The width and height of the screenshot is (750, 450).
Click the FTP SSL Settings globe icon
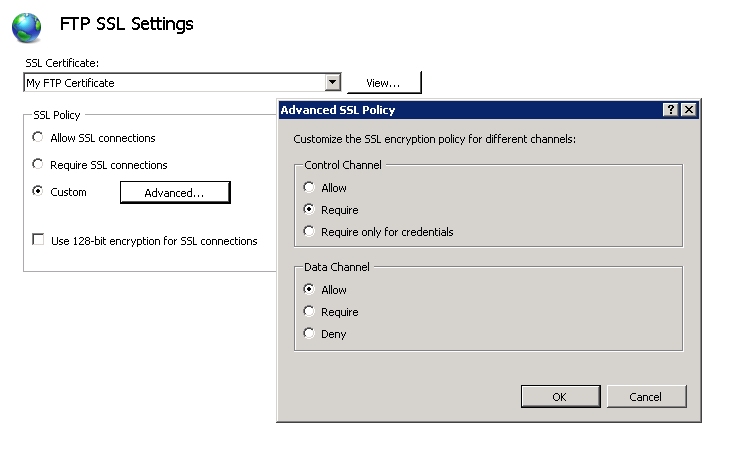(27, 26)
